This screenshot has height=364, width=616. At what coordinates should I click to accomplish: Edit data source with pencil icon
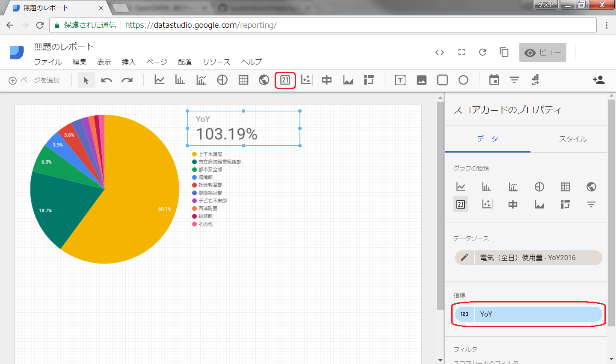pyautogui.click(x=465, y=258)
